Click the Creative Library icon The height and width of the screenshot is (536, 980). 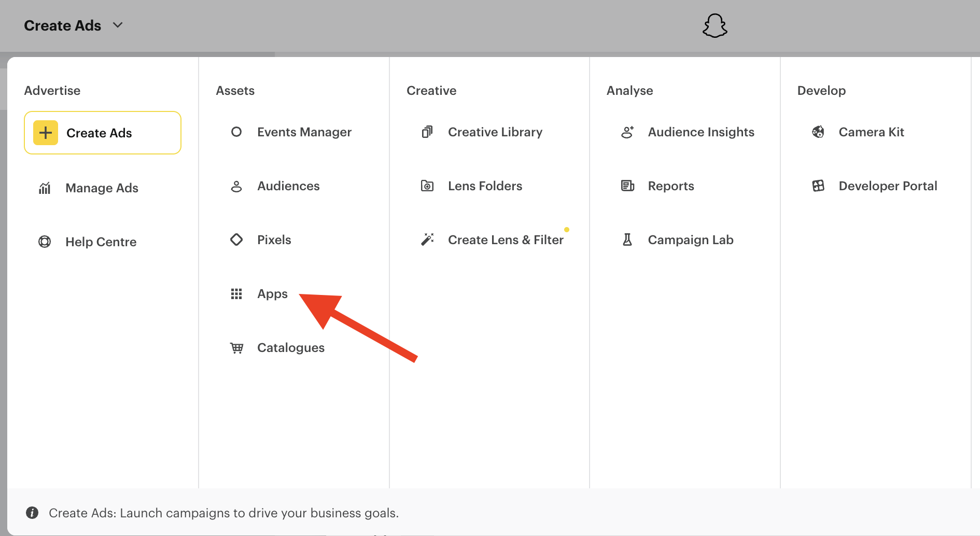[x=427, y=132]
